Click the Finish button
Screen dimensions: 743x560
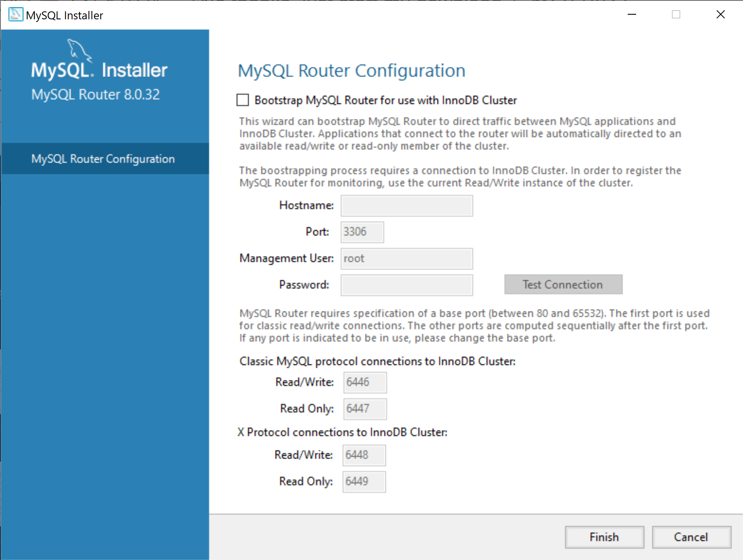tap(604, 537)
